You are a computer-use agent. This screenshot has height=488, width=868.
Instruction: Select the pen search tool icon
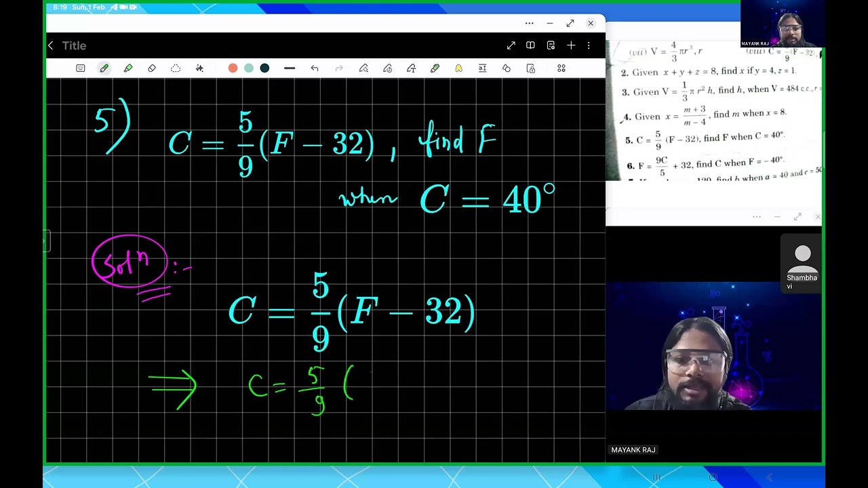(363, 68)
